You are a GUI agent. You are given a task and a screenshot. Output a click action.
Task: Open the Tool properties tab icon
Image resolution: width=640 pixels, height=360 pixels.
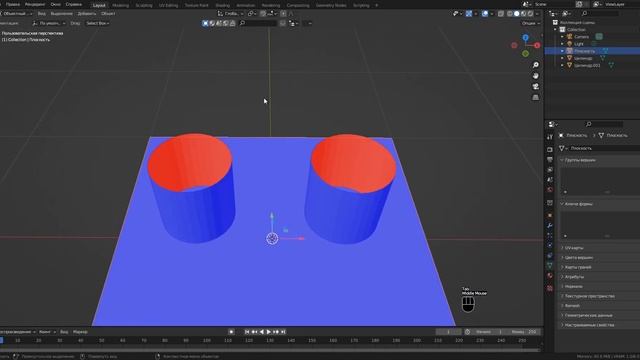coord(550,137)
